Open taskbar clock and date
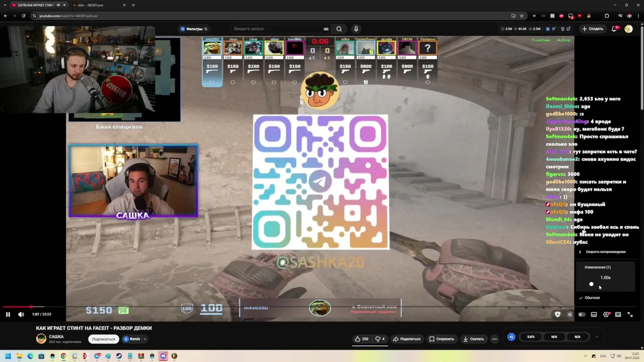644x362 pixels. [x=632, y=356]
